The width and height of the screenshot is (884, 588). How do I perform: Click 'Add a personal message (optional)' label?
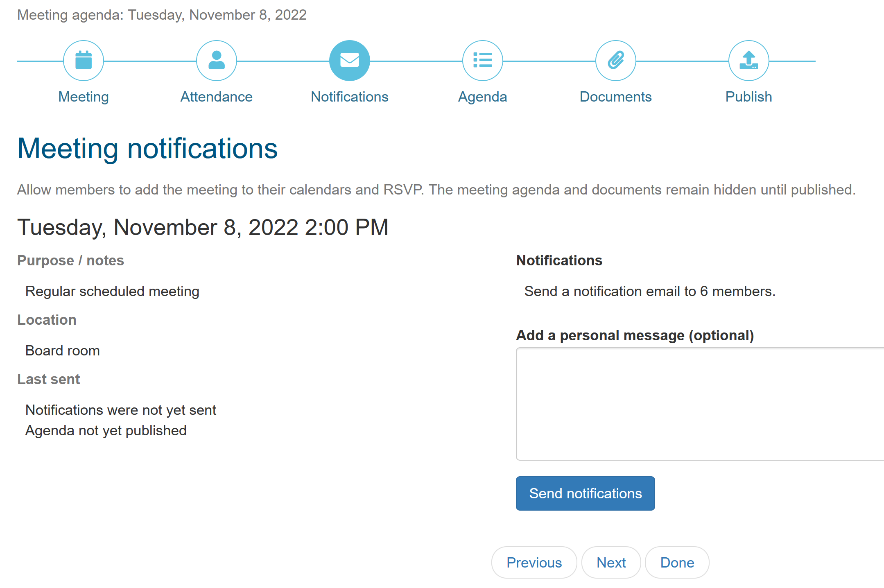click(635, 336)
